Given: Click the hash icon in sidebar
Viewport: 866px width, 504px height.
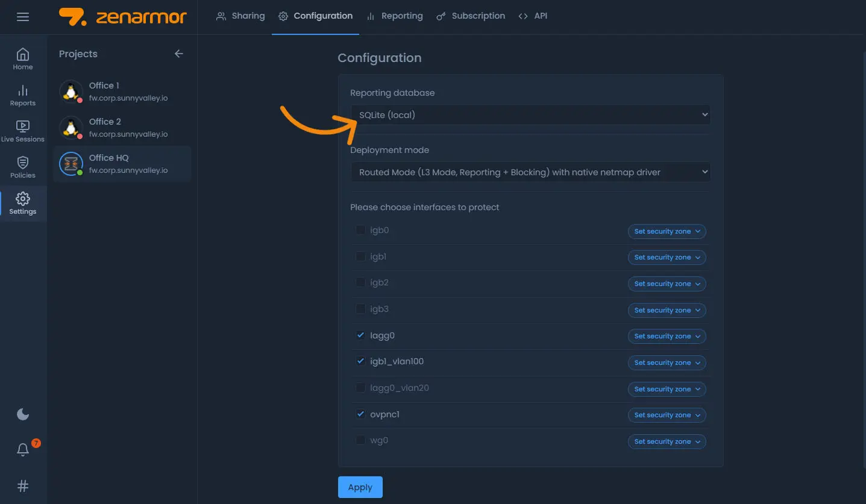Looking at the screenshot, I should click(x=23, y=486).
